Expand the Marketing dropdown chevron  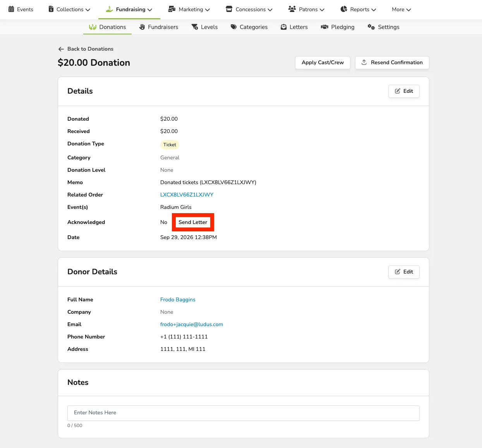point(208,10)
